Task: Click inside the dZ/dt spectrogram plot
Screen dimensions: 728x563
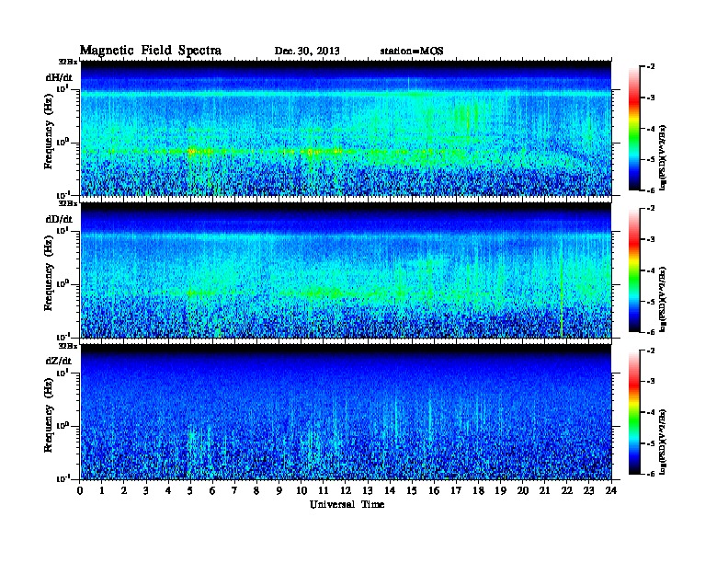Action: click(x=346, y=412)
